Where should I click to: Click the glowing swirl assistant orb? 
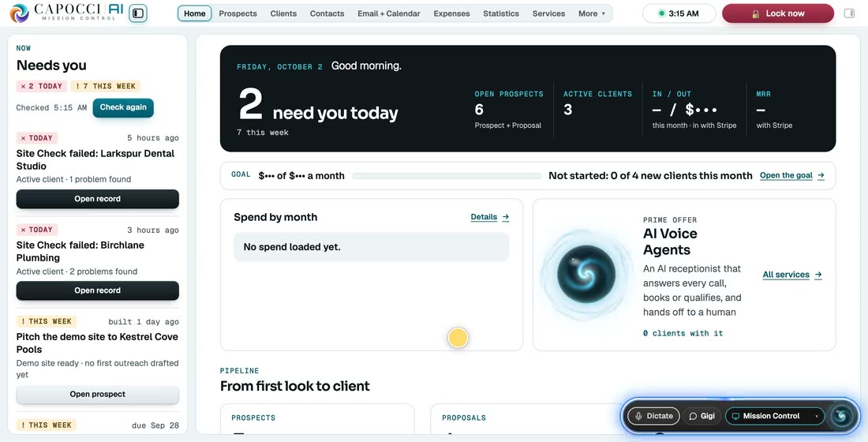[841, 416]
